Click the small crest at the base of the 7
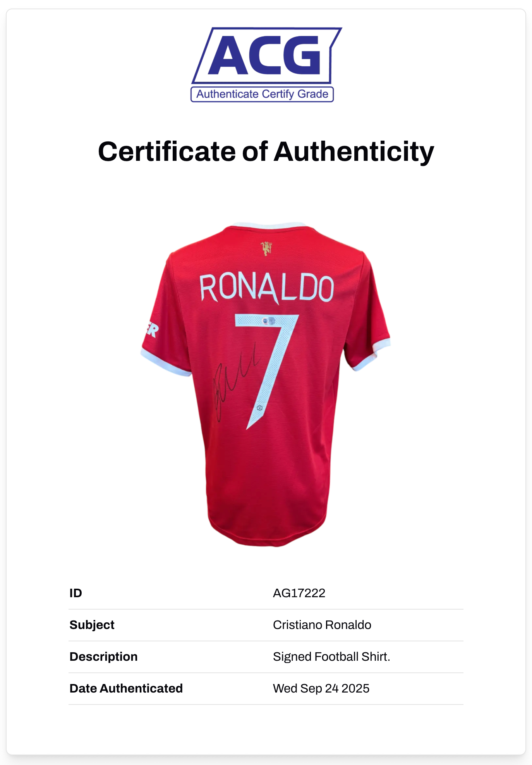Image resolution: width=532 pixels, height=765 pixels. pos(259,408)
